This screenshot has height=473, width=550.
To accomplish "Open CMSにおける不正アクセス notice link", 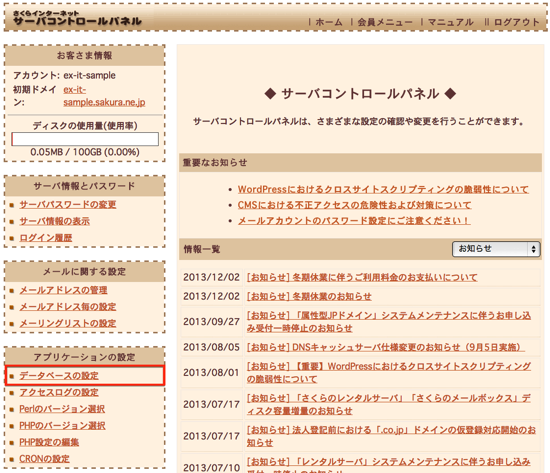I will [x=355, y=205].
